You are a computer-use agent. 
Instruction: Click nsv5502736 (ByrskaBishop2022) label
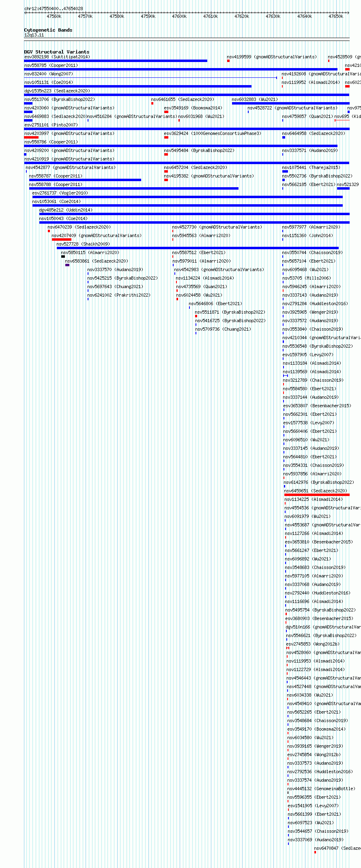317,176
